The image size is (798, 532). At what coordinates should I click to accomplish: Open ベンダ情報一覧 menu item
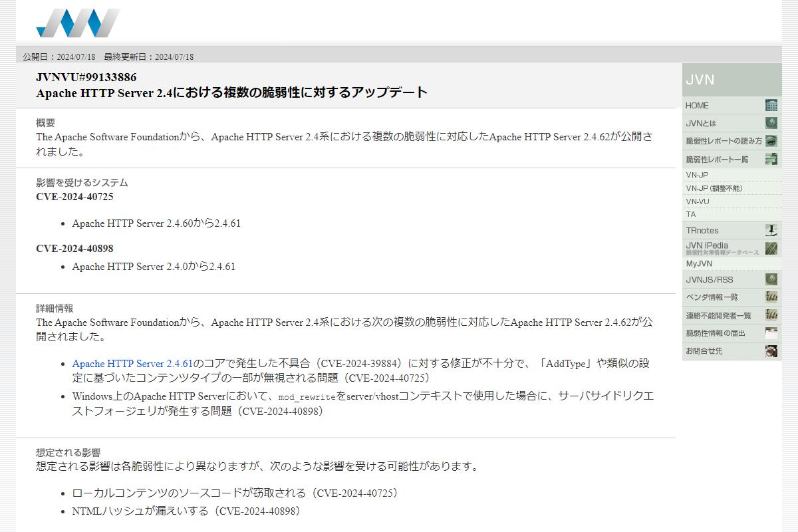point(731,297)
